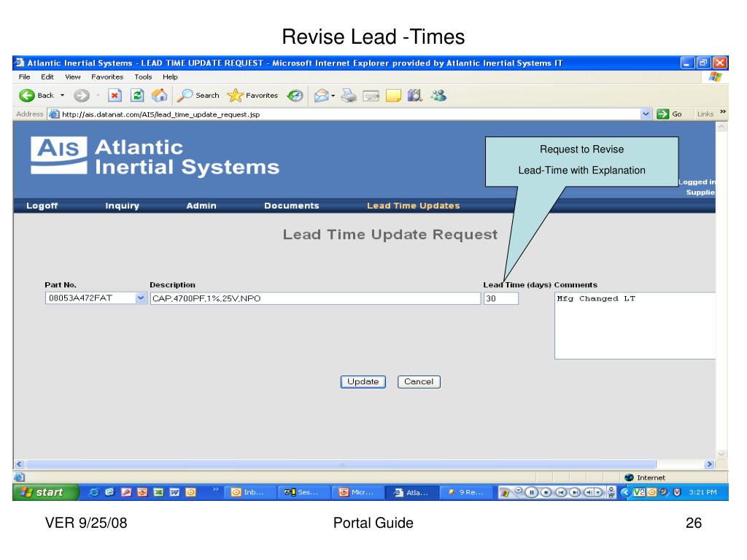Image resolution: width=747 pixels, height=560 pixels.
Task: Open Word quick launch icon in taskbar
Action: tap(174, 492)
